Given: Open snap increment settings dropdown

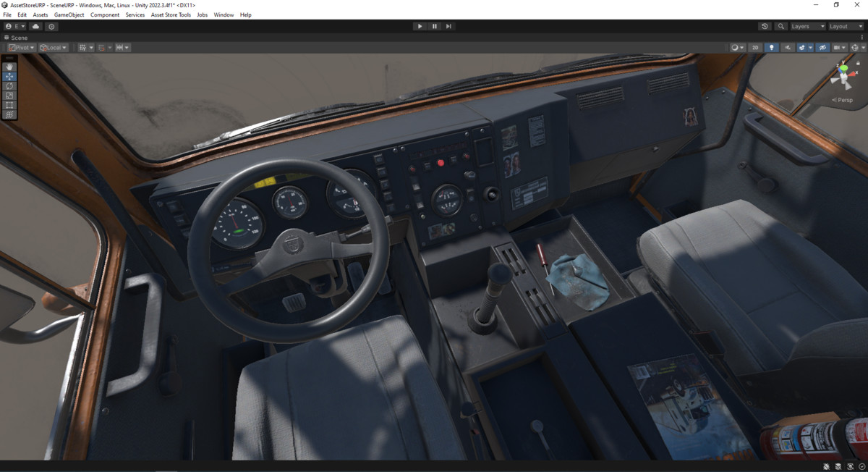Looking at the screenshot, I should click(x=123, y=48).
